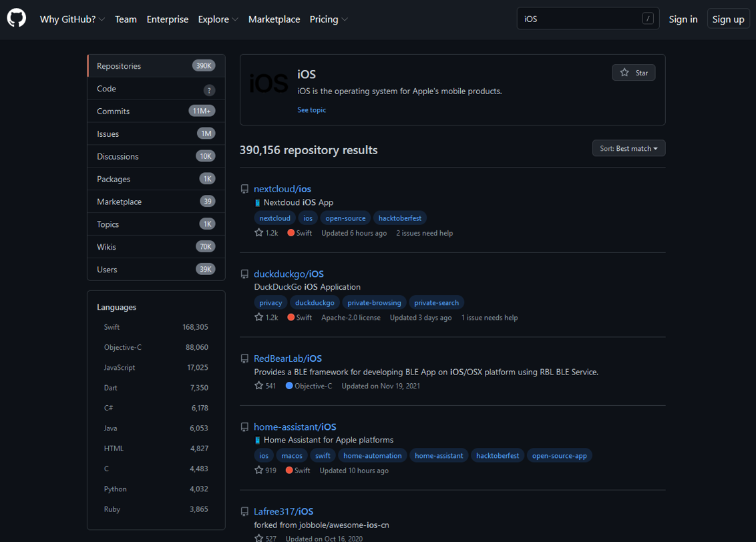Filter results by C# language
Image resolution: width=756 pixels, height=542 pixels.
156,408
